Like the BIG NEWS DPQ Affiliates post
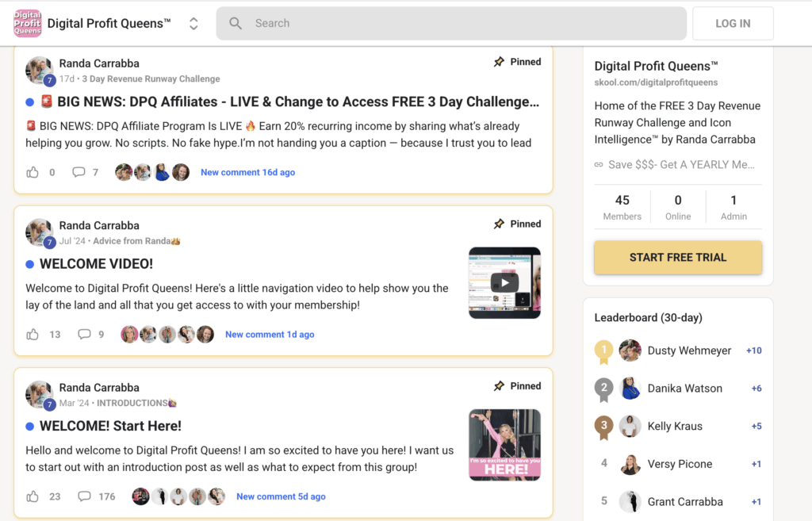This screenshot has height=521, width=812. (33, 172)
